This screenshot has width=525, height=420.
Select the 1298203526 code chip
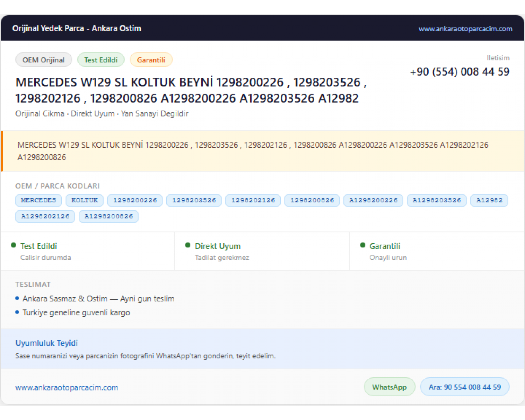click(x=194, y=200)
